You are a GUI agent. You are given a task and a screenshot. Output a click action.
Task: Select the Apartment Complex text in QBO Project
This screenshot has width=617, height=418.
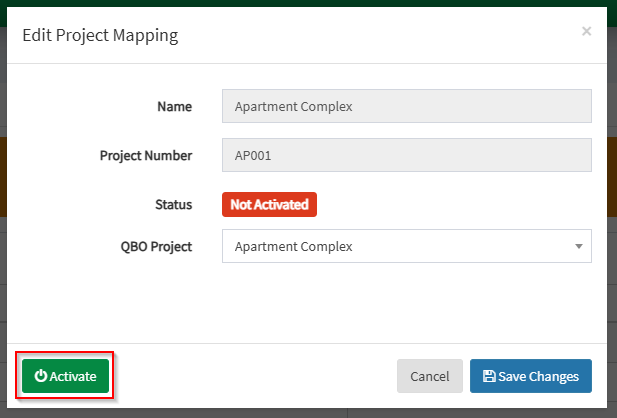[x=292, y=246]
